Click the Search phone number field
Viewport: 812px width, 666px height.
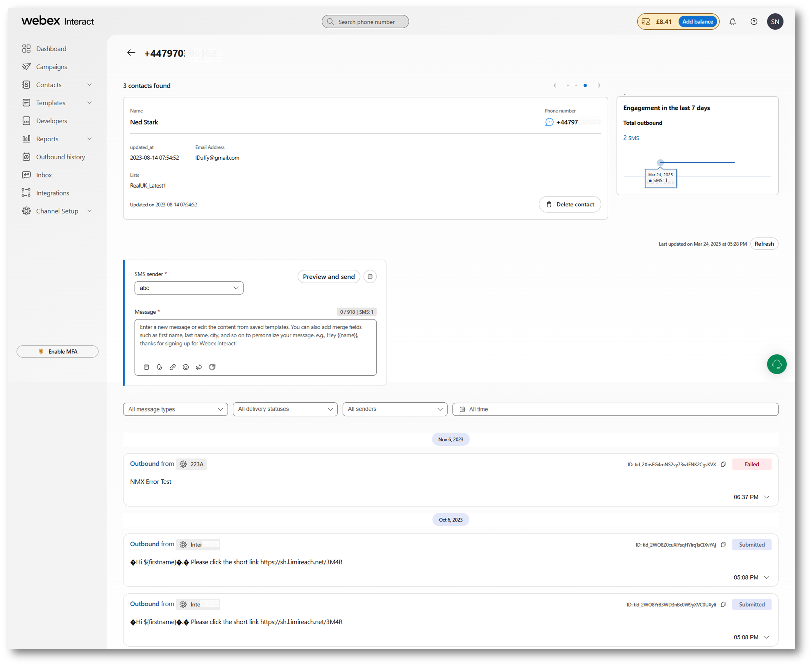click(365, 22)
